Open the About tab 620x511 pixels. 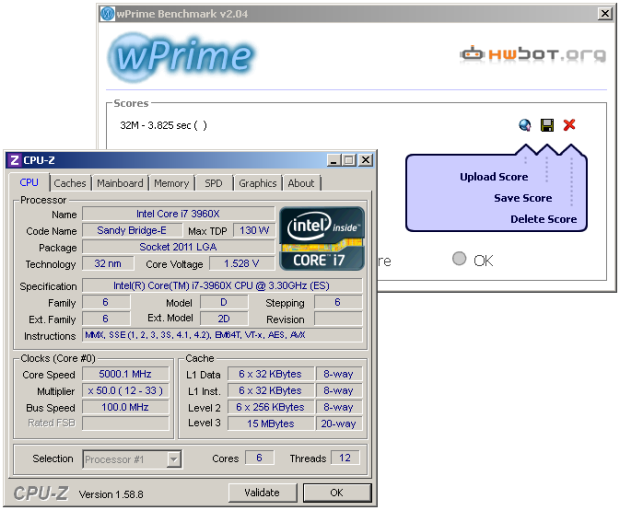click(x=301, y=183)
